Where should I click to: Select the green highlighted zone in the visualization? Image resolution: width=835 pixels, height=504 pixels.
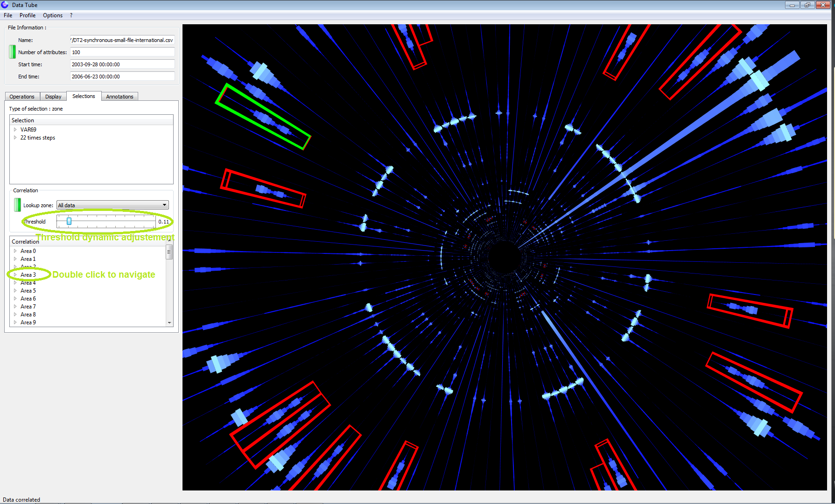point(263,117)
